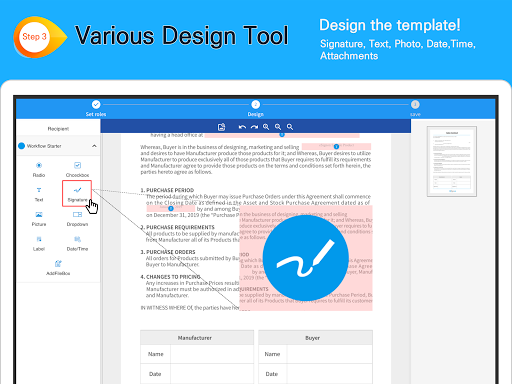
Task: Go to the Set roles step
Action: 96,108
